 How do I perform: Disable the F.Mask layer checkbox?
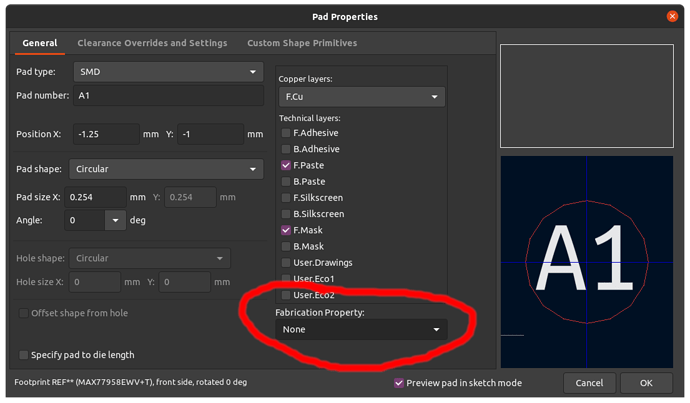pyautogui.click(x=286, y=230)
